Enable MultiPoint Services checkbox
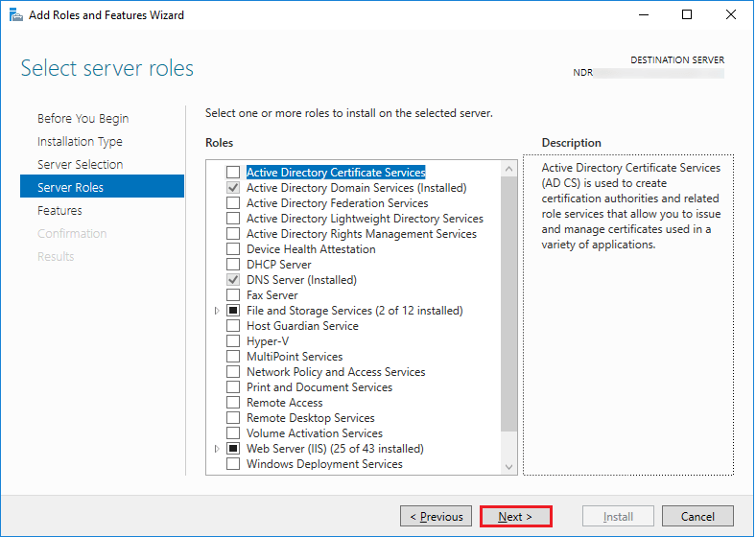Screen dimensions: 756x537 coord(233,357)
